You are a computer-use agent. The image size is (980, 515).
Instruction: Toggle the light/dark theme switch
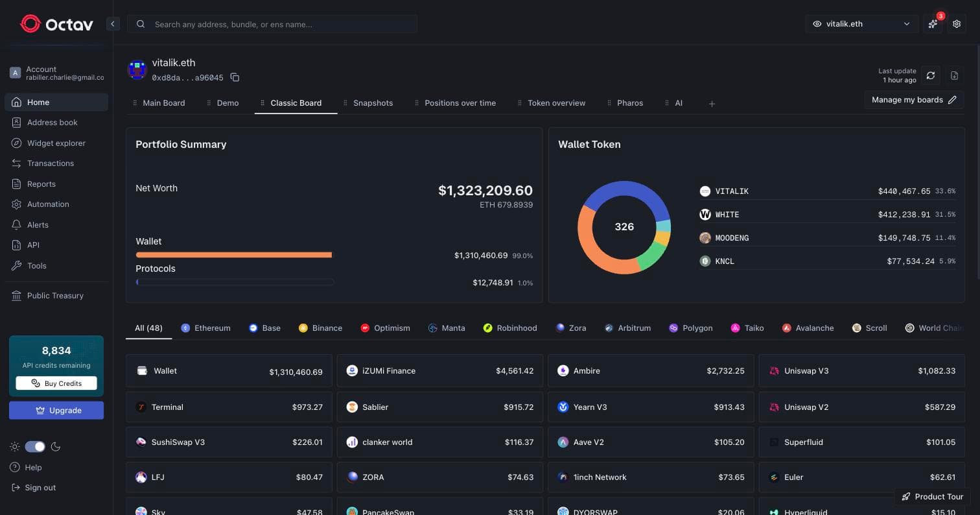[x=35, y=447]
